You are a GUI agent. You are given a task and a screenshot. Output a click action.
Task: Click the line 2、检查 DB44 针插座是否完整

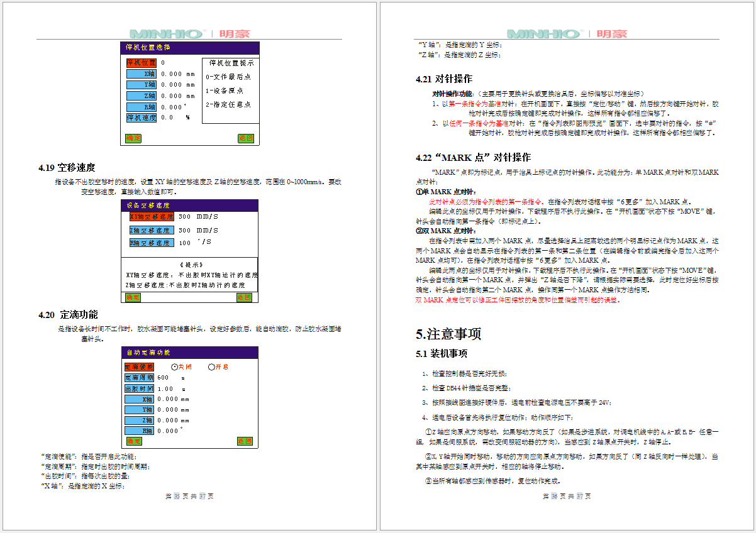click(x=467, y=388)
